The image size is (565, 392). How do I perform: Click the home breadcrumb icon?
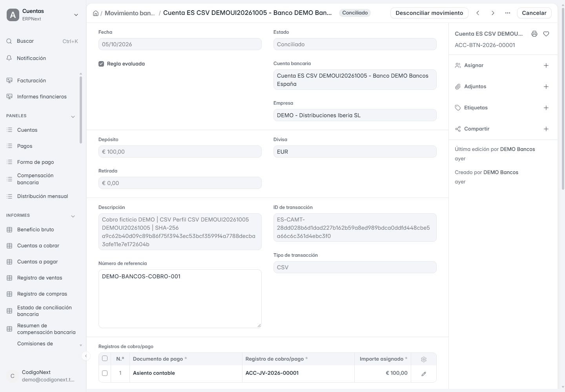96,13
